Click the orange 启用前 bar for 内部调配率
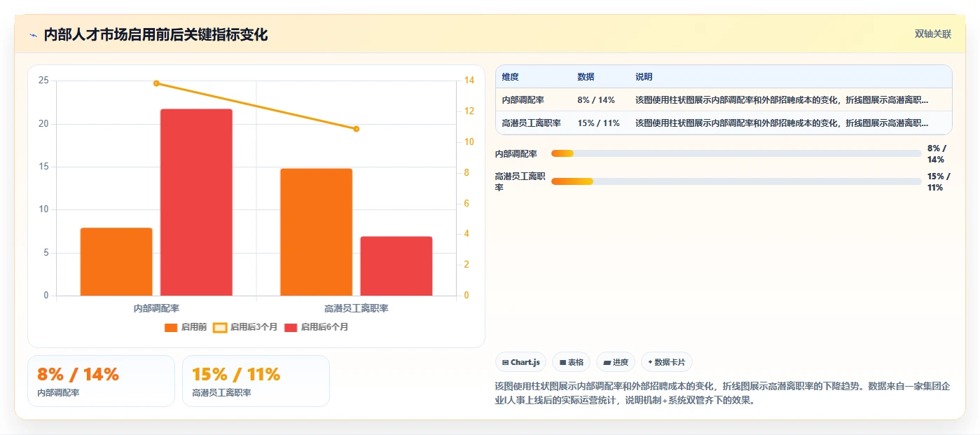The image size is (980, 435). (x=116, y=262)
